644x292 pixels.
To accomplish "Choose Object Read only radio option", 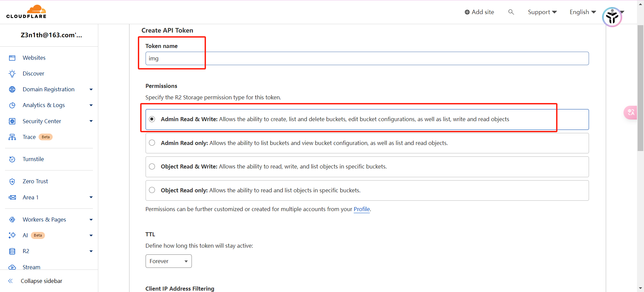I will point(152,190).
